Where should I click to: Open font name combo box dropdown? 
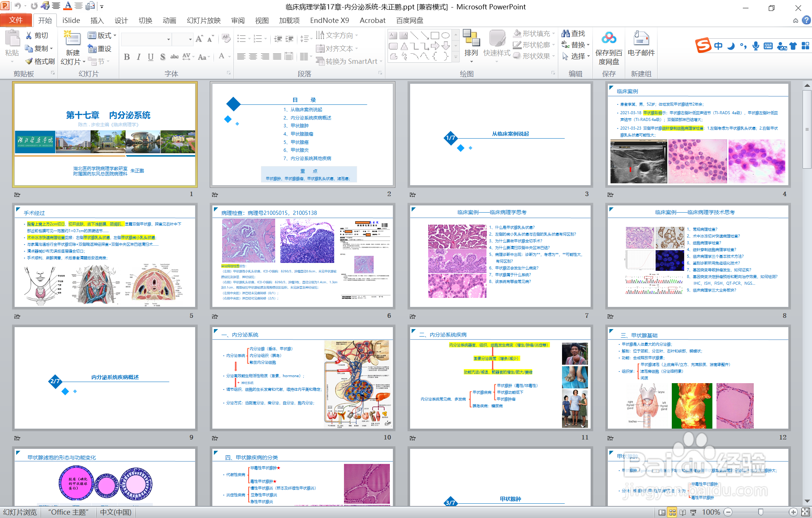pyautogui.click(x=168, y=39)
